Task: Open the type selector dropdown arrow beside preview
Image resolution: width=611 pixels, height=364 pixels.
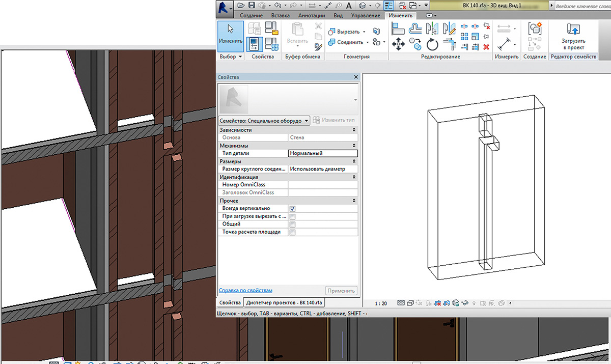Action: tap(355, 100)
